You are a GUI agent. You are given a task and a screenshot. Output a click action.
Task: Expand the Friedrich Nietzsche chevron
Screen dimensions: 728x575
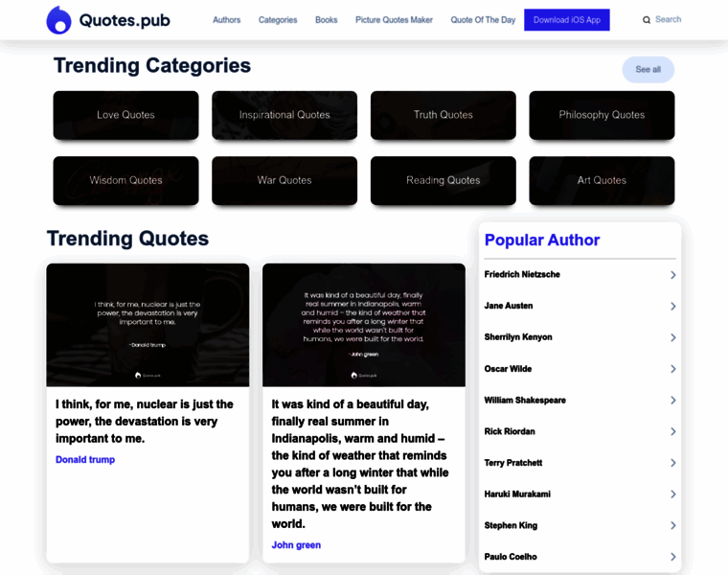coord(673,275)
